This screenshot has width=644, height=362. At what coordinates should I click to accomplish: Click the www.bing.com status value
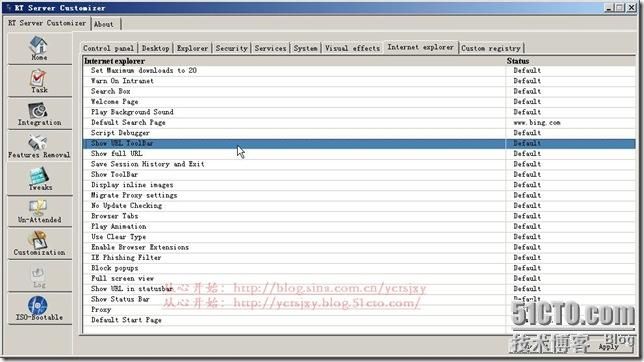[536, 122]
